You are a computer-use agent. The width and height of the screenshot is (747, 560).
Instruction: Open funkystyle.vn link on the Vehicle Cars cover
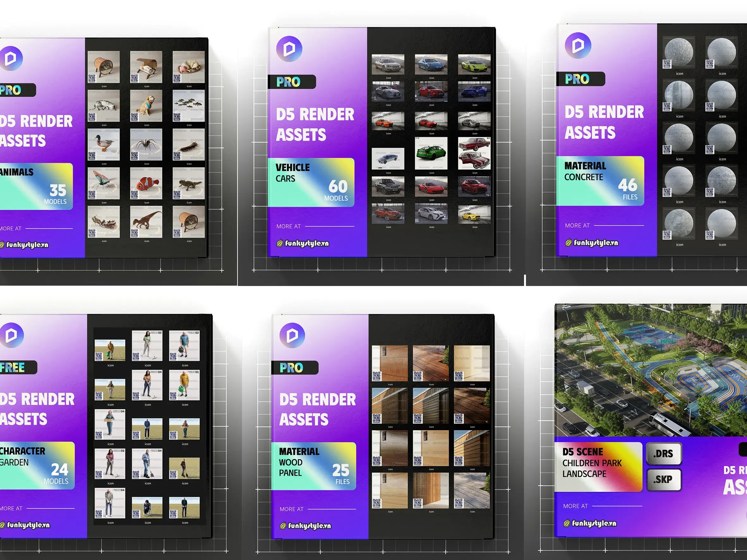tap(303, 243)
